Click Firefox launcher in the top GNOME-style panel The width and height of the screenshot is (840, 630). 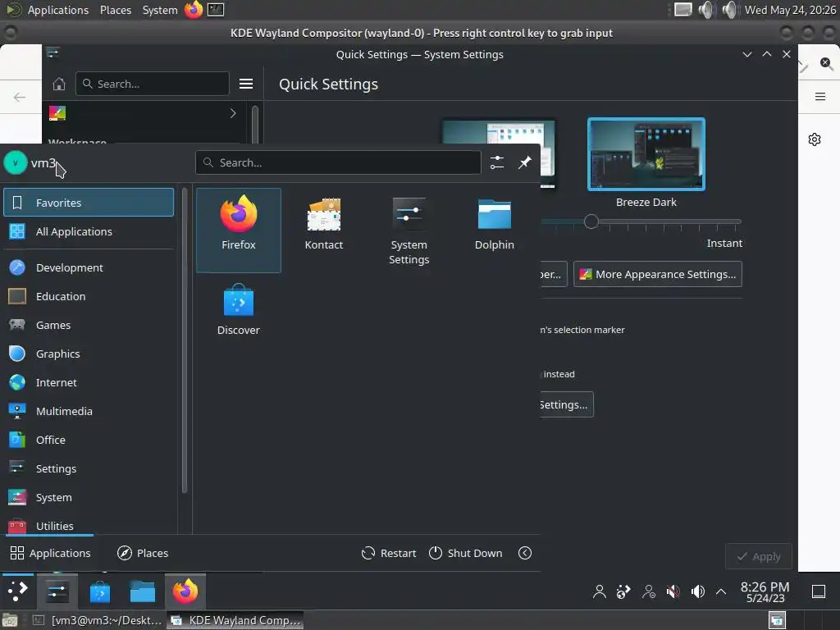(194, 10)
